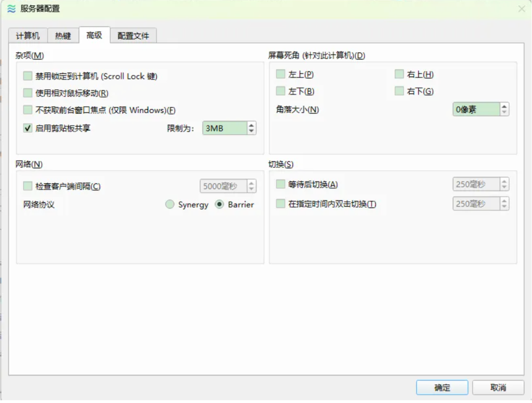Enable 禁用锁定到计算机 (Scroll Lock) checkbox
This screenshot has height=403, width=532.
pyautogui.click(x=28, y=76)
